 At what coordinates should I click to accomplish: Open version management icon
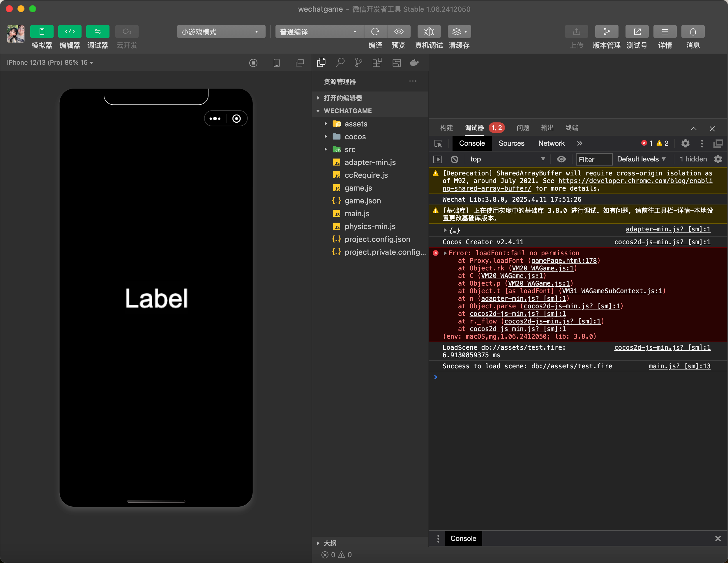tap(606, 32)
